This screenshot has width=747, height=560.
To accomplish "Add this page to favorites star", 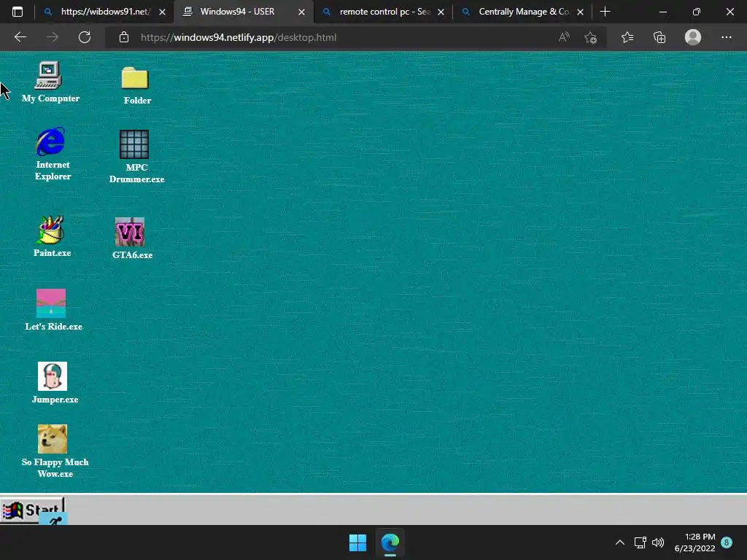I will pos(591,37).
